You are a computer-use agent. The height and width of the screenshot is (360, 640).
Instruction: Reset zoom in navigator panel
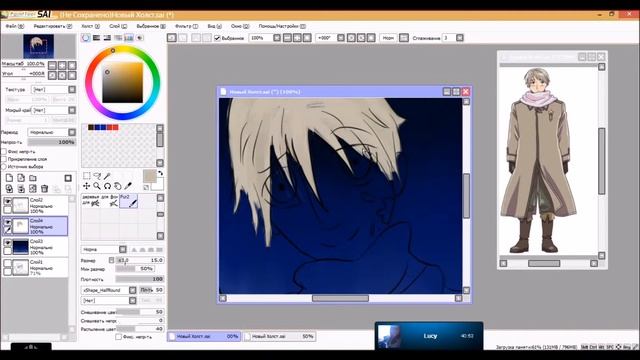pyautogui.click(x=72, y=65)
